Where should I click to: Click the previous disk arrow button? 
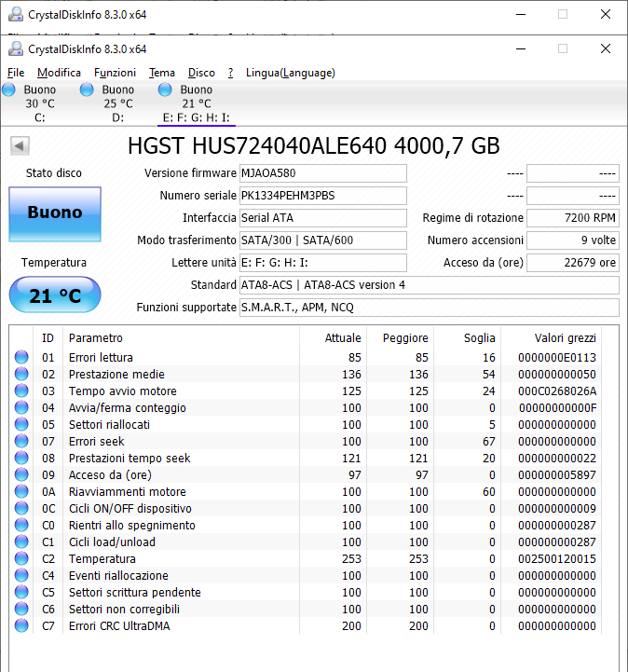pos(20,145)
